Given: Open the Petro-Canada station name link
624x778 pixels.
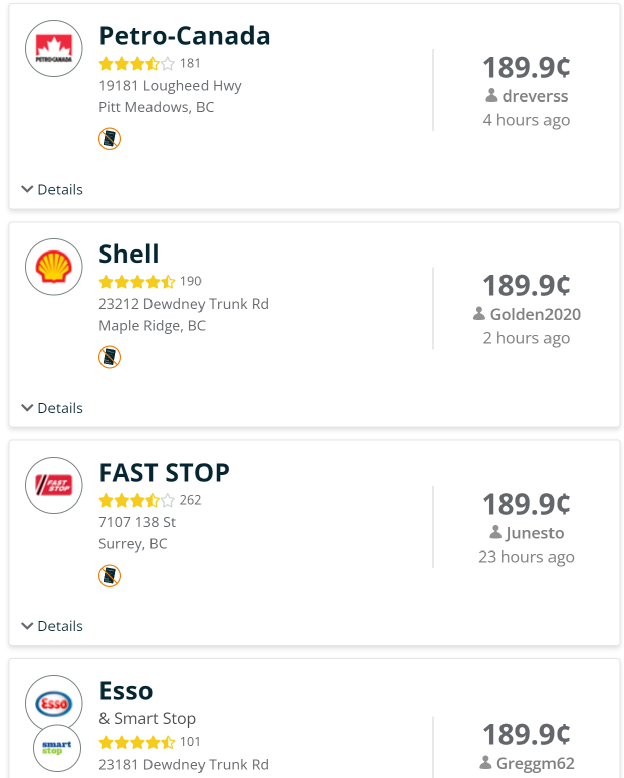Looking at the screenshot, I should pyautogui.click(x=184, y=36).
